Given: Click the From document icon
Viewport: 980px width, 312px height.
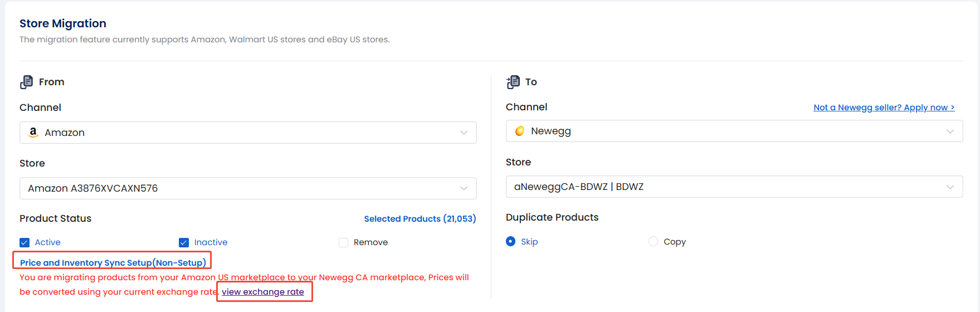Looking at the screenshot, I should 26,82.
